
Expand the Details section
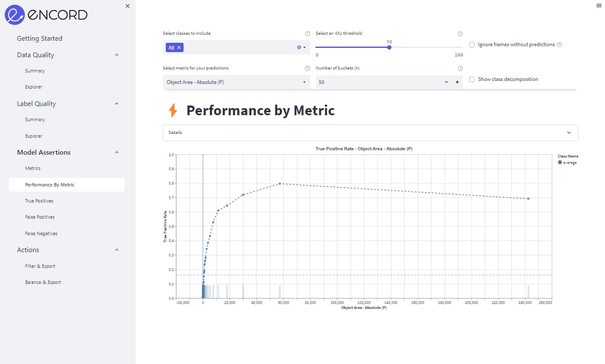click(x=370, y=133)
